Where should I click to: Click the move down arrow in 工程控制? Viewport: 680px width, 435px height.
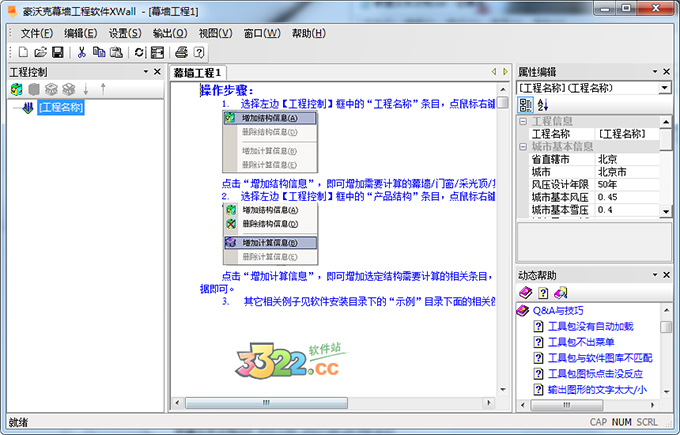point(86,89)
